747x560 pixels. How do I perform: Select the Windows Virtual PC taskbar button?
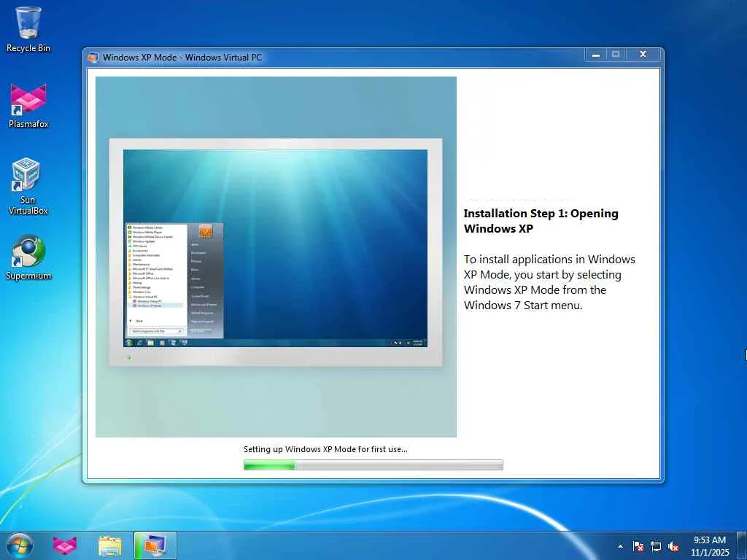[x=155, y=545]
